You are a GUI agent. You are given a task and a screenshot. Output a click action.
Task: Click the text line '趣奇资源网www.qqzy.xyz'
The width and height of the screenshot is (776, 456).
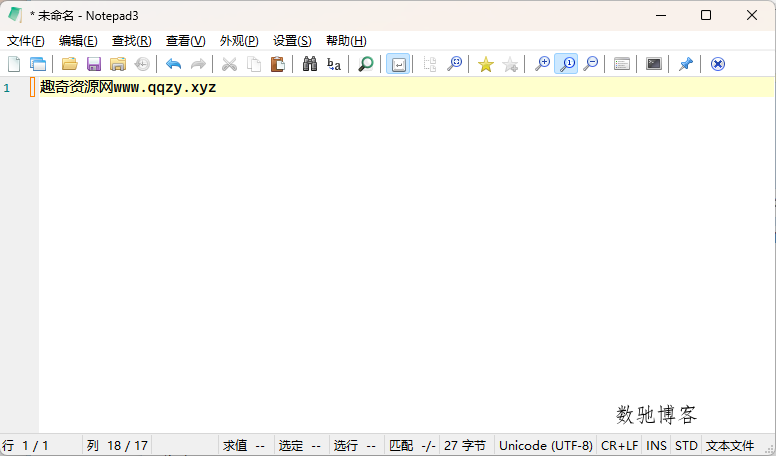pyautogui.click(x=128, y=87)
